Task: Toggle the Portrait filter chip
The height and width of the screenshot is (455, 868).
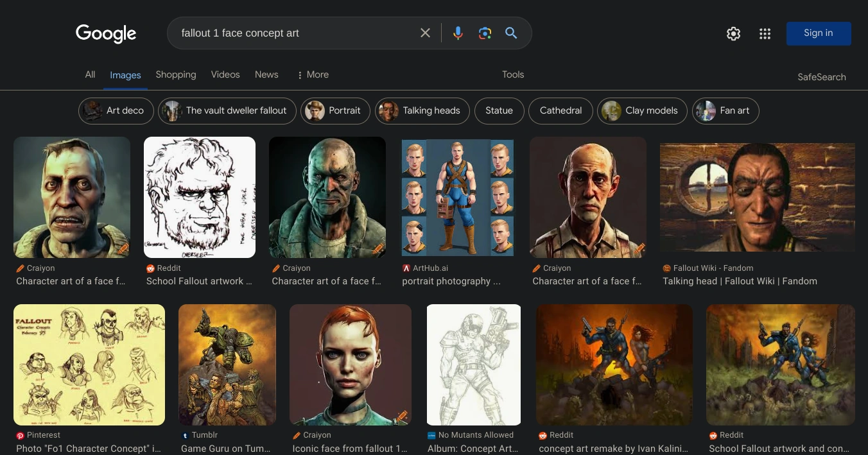Action: 335,110
